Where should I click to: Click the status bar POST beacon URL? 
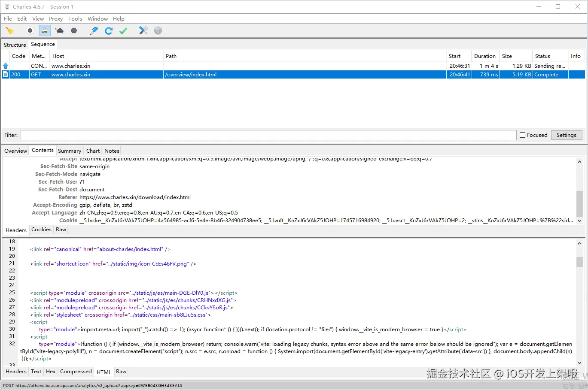pos(93,385)
